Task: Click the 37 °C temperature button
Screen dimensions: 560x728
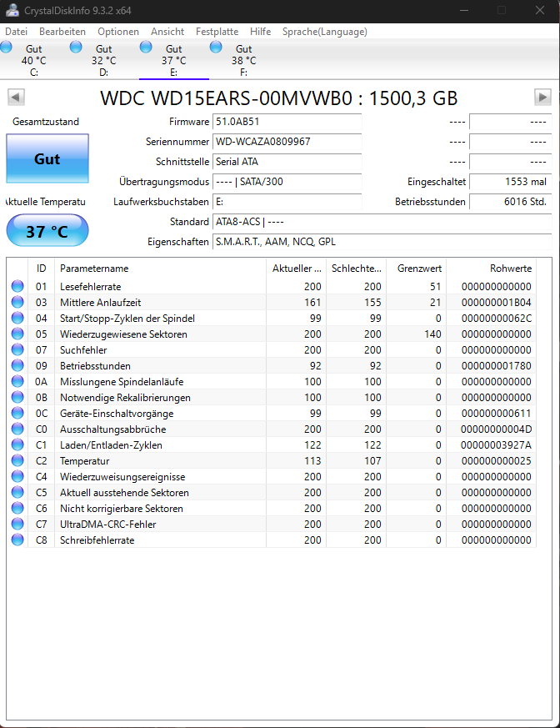Action: [x=47, y=231]
